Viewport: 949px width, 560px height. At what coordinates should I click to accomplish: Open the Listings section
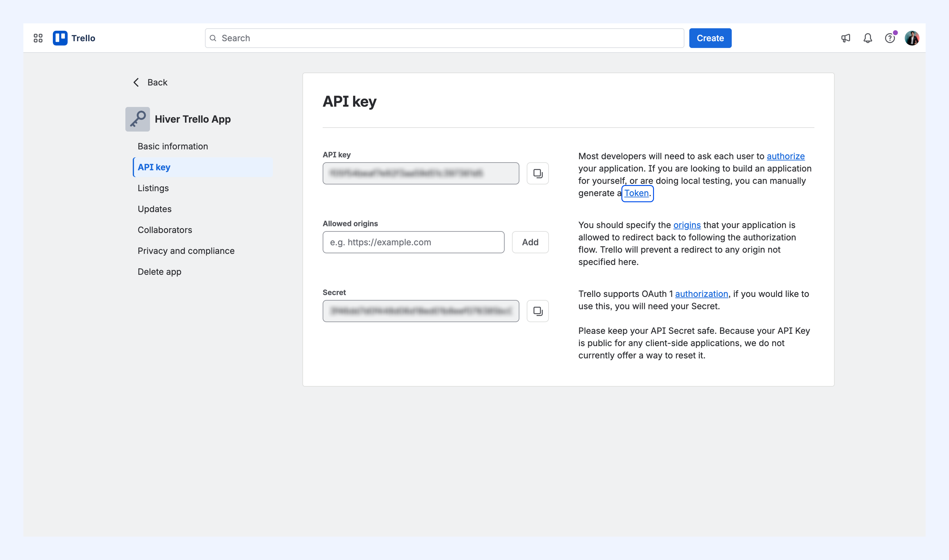tap(153, 188)
